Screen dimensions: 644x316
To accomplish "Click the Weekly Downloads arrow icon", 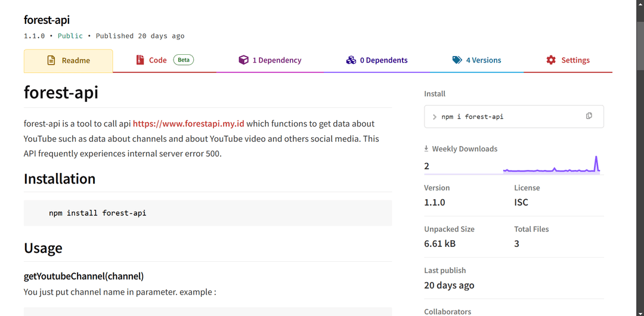I will [426, 148].
